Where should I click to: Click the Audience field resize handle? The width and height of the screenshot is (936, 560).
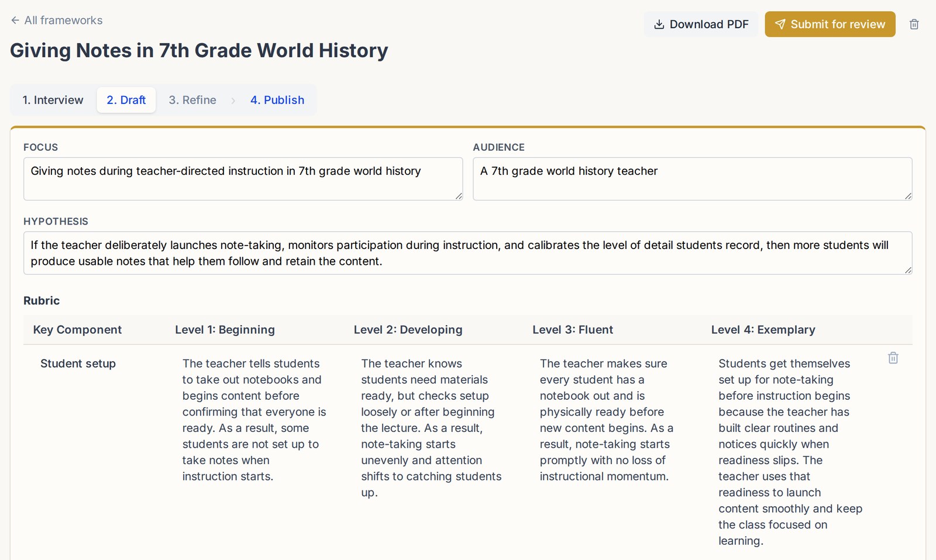pyautogui.click(x=908, y=196)
